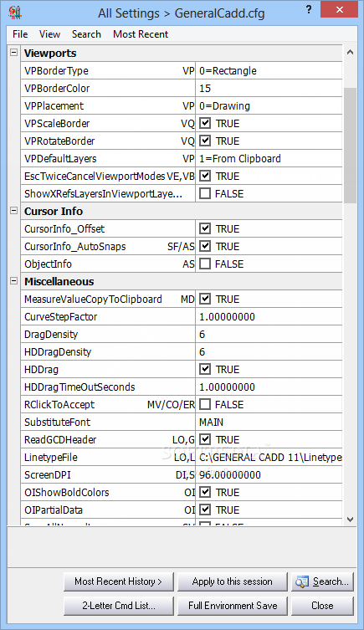Uncheck VPRotateBorder checkbox
364x630 pixels.
pyautogui.click(x=205, y=141)
